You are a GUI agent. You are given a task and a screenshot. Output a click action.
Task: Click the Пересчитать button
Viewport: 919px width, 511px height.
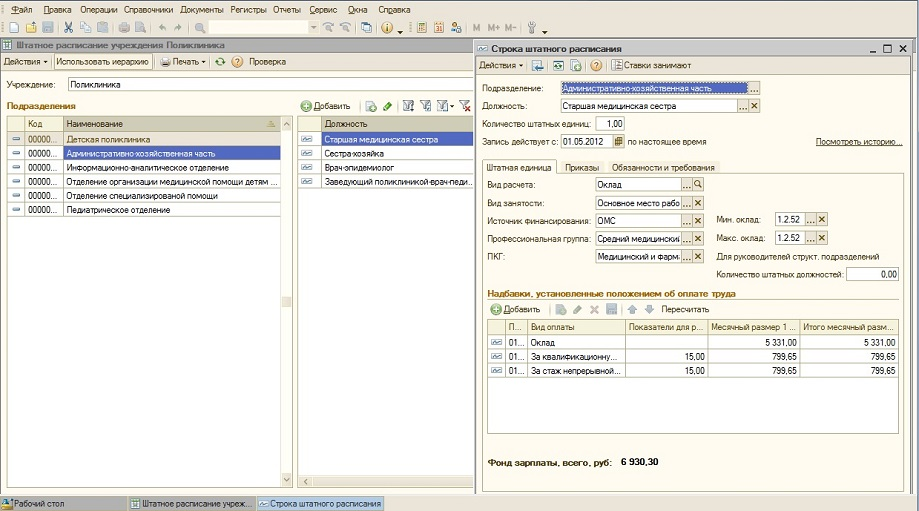[x=686, y=309]
